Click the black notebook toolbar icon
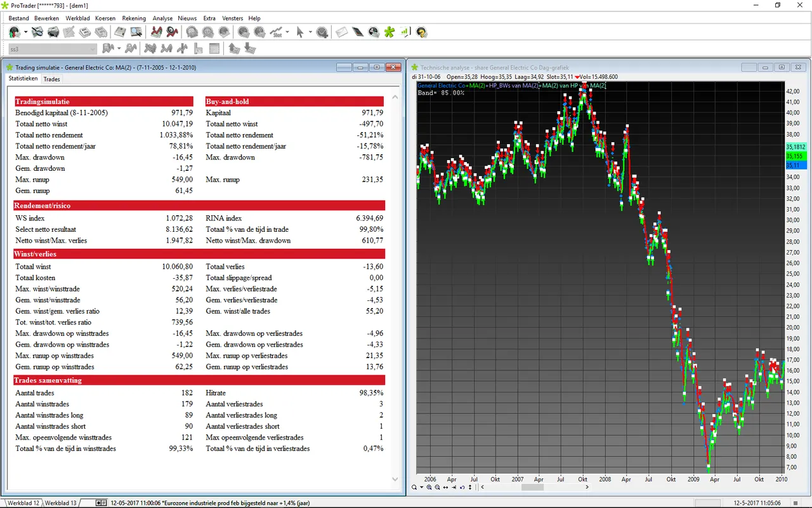Viewport: 812px width, 508px height. click(358, 32)
